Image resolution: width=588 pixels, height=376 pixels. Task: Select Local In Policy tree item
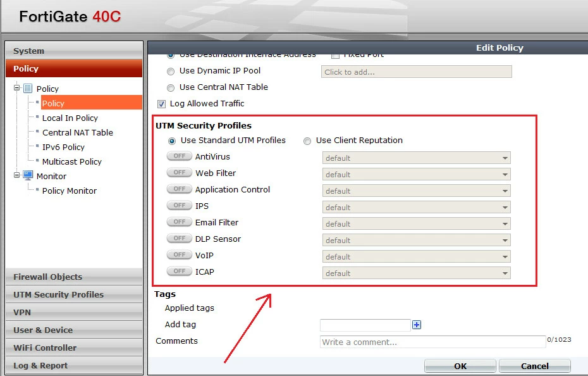point(70,118)
